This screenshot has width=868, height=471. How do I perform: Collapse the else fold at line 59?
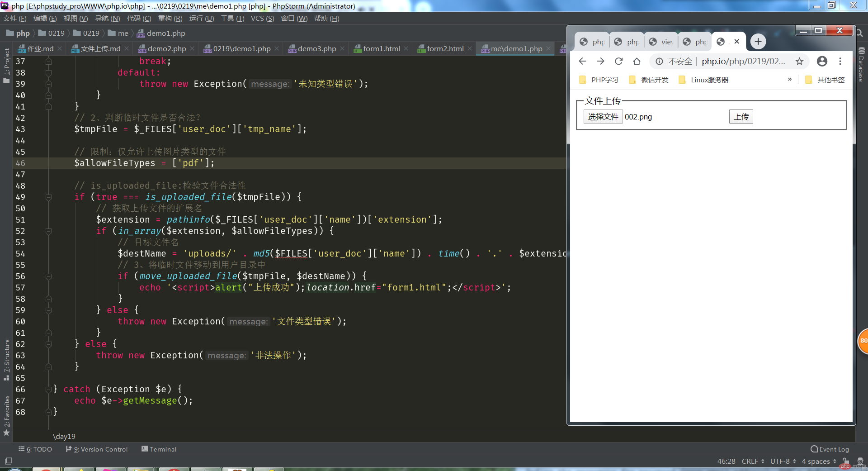coord(48,310)
